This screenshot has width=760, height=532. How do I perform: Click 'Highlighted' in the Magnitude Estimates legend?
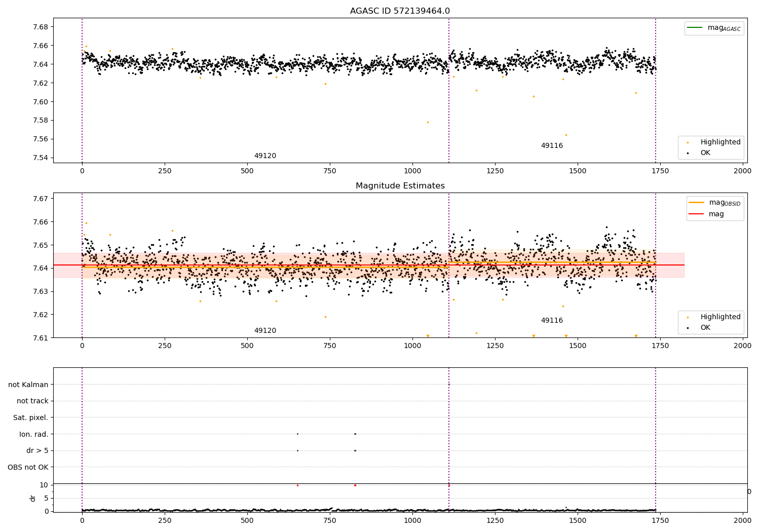point(720,317)
